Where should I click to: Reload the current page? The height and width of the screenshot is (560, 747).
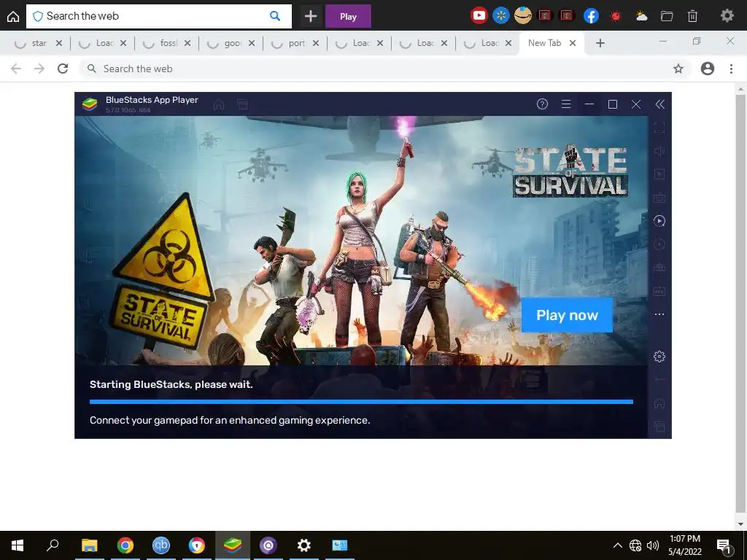coord(63,69)
